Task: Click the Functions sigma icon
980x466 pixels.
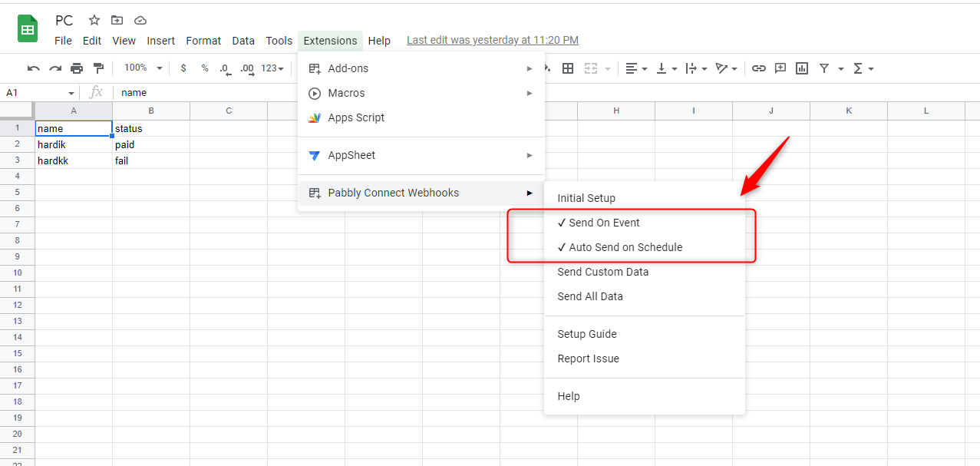Action: point(858,68)
